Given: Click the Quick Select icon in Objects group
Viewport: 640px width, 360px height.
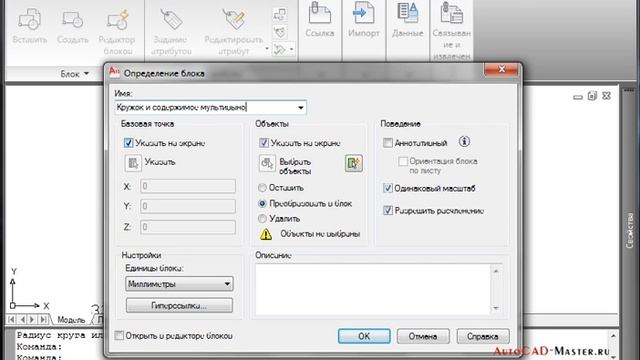Looking at the screenshot, I should (353, 163).
